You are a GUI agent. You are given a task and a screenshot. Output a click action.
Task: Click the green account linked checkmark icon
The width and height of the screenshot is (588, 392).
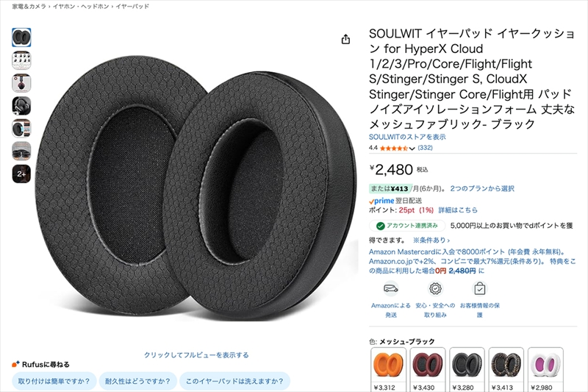click(380, 226)
